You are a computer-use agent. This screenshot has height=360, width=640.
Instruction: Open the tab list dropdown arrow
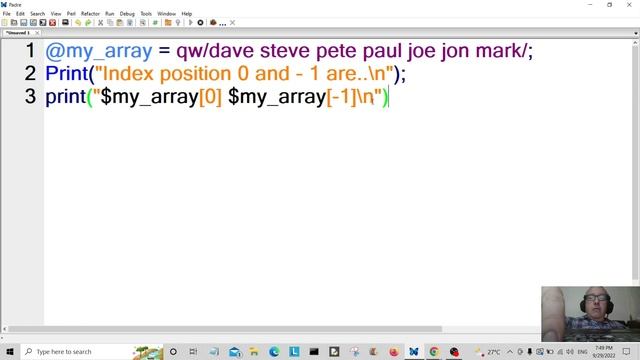tap(636, 33)
